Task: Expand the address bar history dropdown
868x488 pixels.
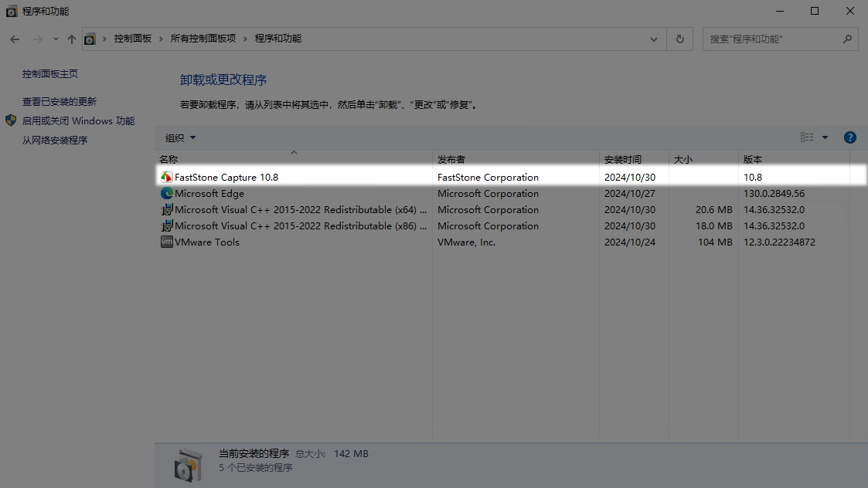Action: point(655,39)
